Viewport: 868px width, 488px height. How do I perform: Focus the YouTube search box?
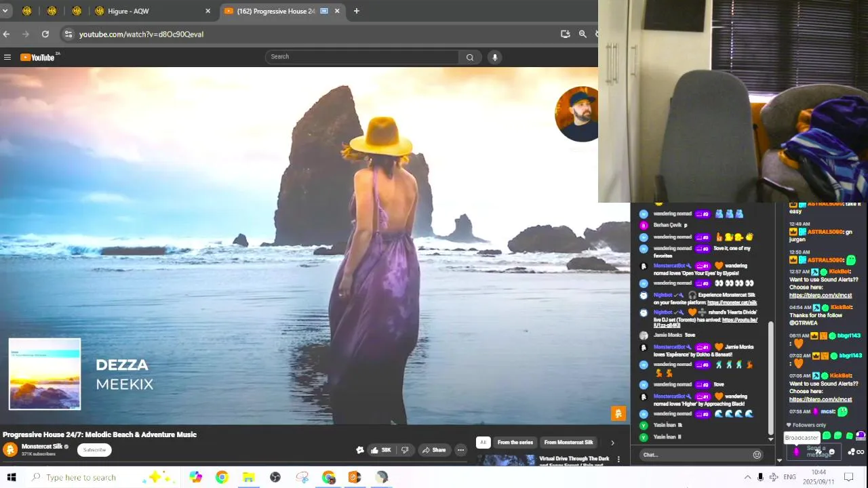pyautogui.click(x=363, y=57)
